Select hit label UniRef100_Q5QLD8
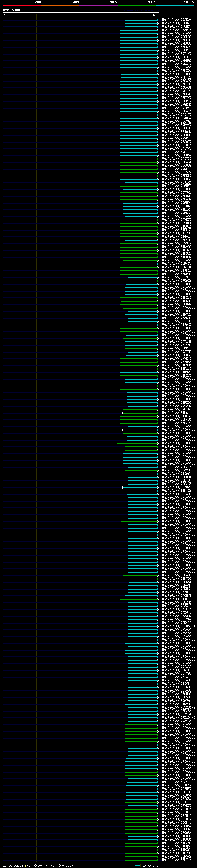The image size is (197, 868). pyautogui.click(x=177, y=40)
